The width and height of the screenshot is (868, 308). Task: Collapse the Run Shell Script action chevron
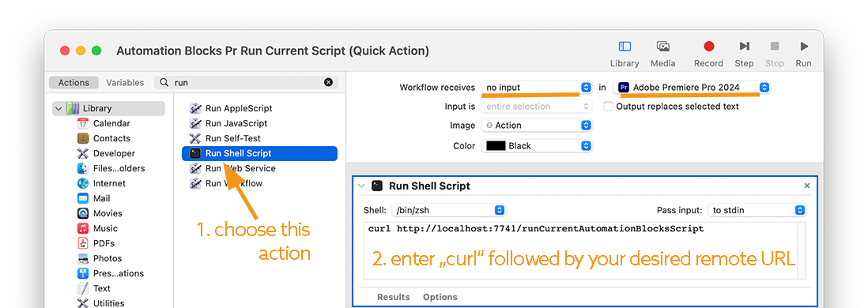tap(361, 186)
